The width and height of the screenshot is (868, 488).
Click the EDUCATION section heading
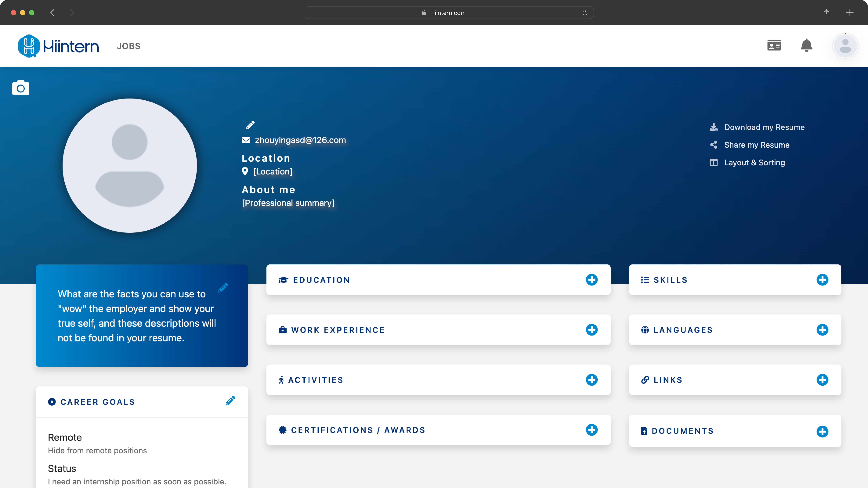pos(321,280)
